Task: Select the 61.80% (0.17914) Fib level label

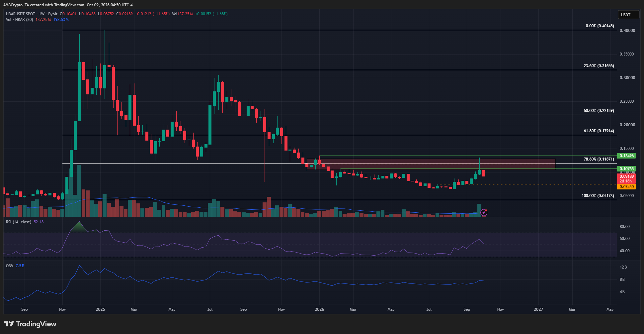Action: coord(599,131)
